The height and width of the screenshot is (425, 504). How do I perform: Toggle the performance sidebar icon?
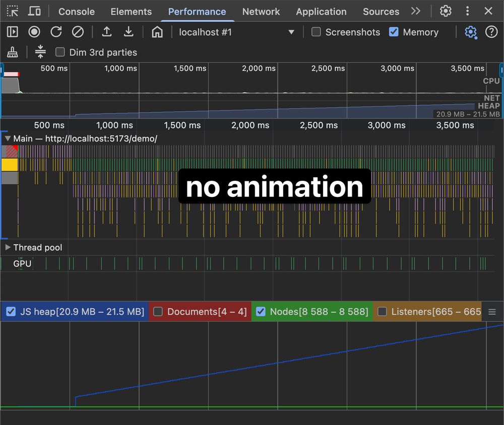[13, 32]
